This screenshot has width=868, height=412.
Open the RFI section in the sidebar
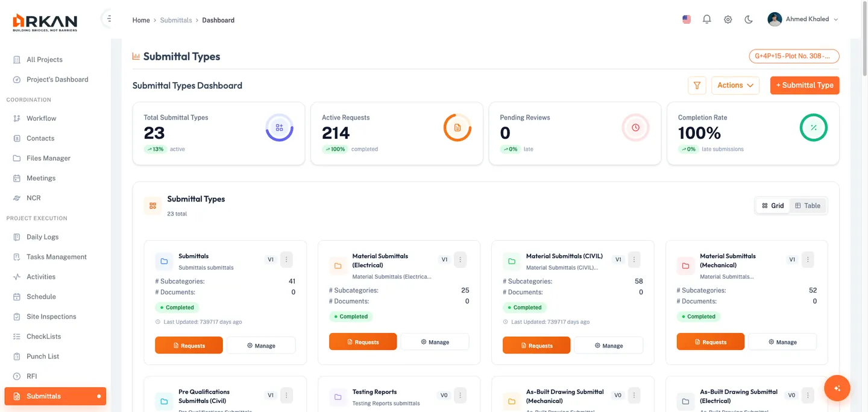coord(33,376)
